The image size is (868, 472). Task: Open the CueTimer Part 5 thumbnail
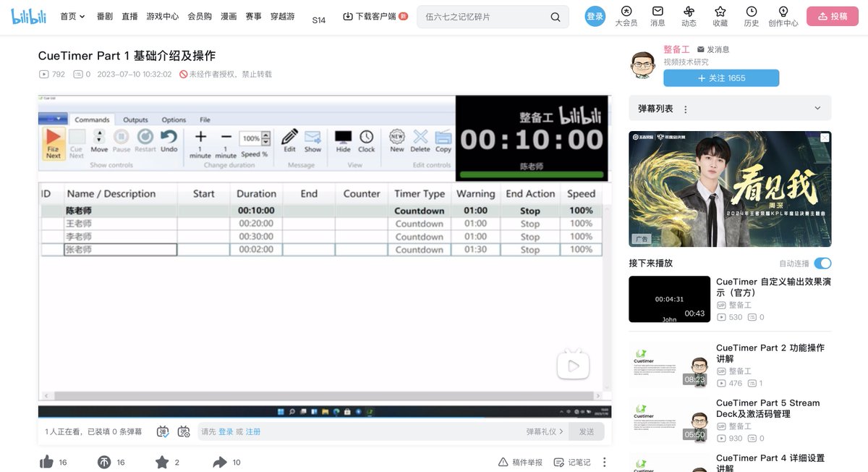670,420
